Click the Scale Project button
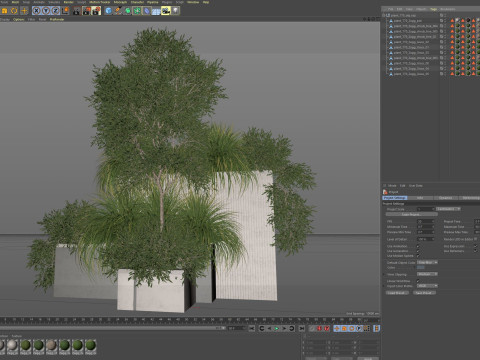This screenshot has width=480, height=360. (x=411, y=214)
